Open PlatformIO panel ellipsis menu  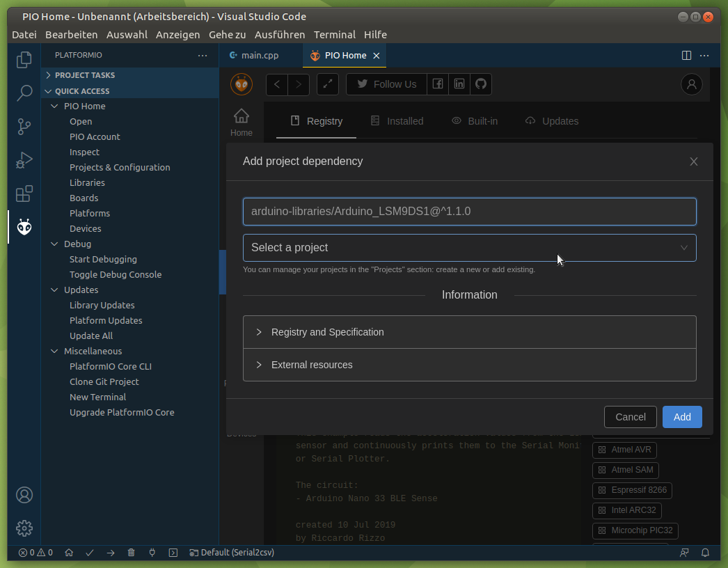click(x=203, y=55)
